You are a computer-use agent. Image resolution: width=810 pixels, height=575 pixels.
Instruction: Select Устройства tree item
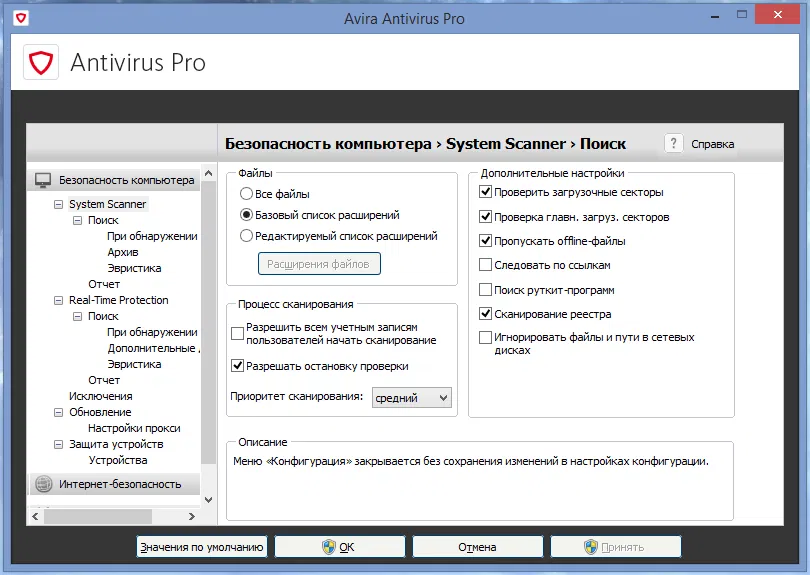[118, 460]
